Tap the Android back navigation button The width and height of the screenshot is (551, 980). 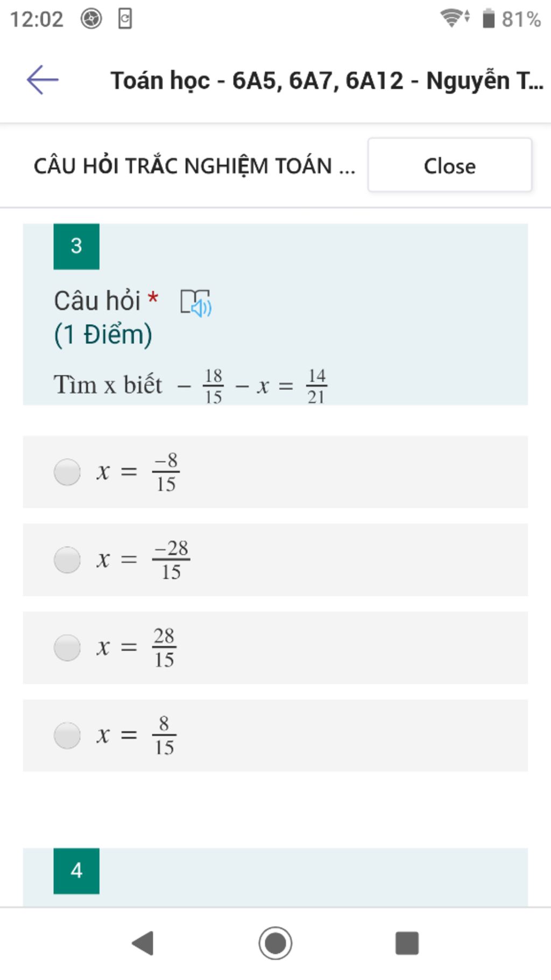click(x=143, y=943)
